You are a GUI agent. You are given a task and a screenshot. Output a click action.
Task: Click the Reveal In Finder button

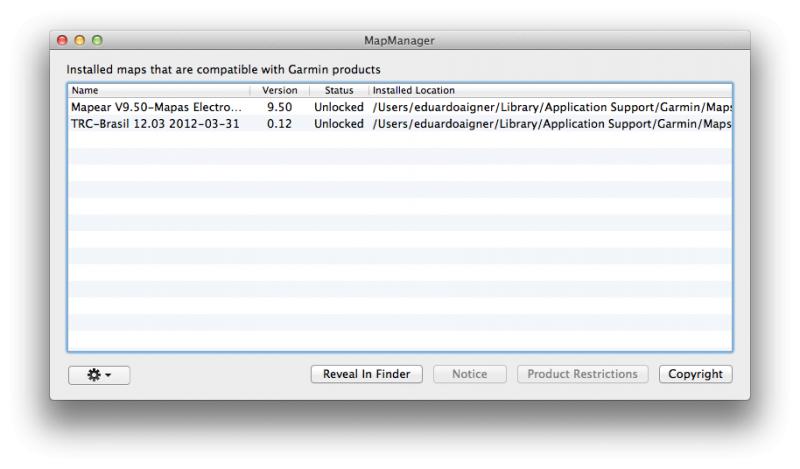(366, 374)
